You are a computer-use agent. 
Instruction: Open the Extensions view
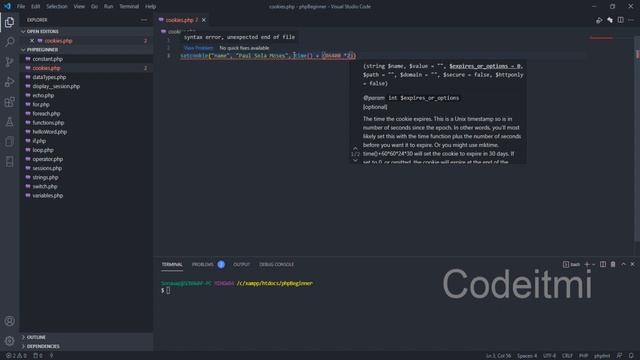[x=9, y=102]
